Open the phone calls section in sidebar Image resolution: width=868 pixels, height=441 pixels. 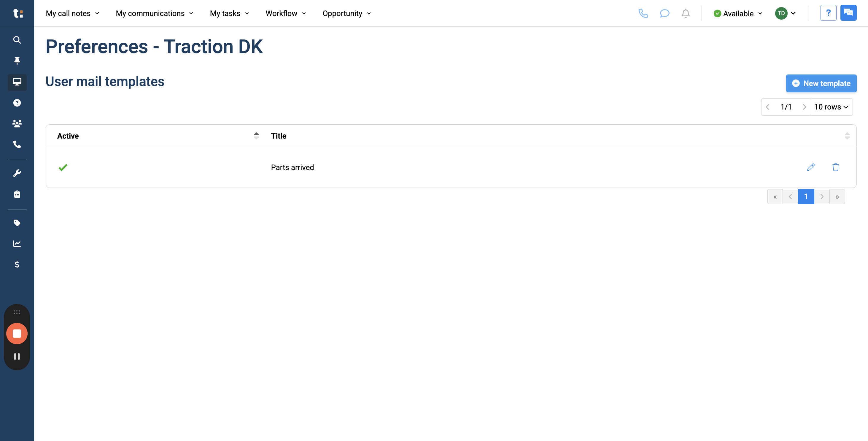pos(17,145)
